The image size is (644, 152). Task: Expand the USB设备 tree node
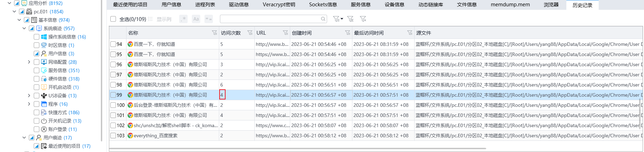click(29, 96)
